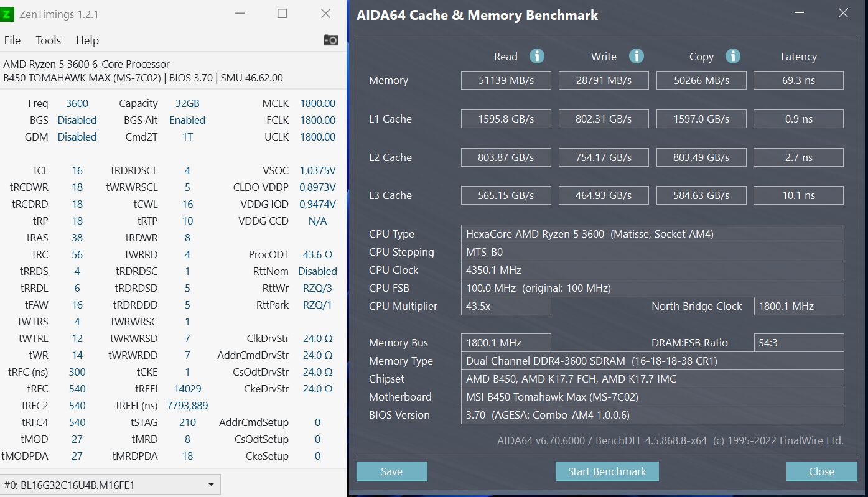Click the L1 Cache Write value 802.31 GB/s
Image resolution: width=868 pixels, height=497 pixels.
(604, 119)
